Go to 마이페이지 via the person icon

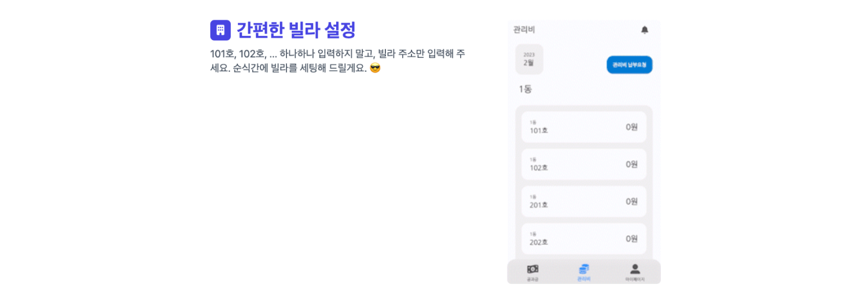coord(635,272)
